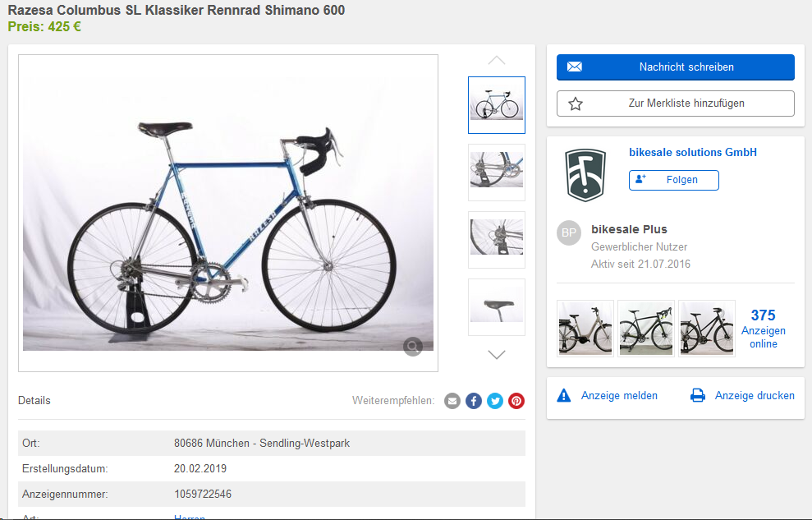This screenshot has height=520, width=812.
Task: Share listing on Twitter
Action: 495,401
